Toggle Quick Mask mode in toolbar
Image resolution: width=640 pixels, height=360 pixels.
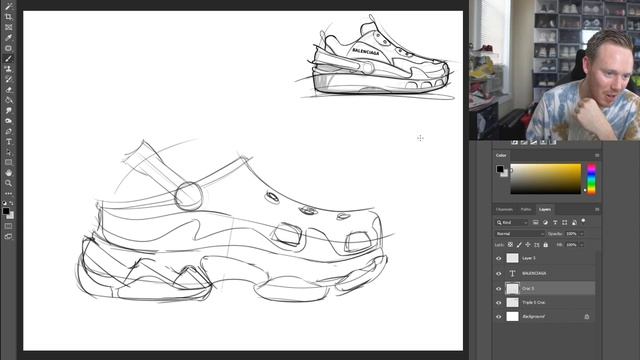point(8,226)
